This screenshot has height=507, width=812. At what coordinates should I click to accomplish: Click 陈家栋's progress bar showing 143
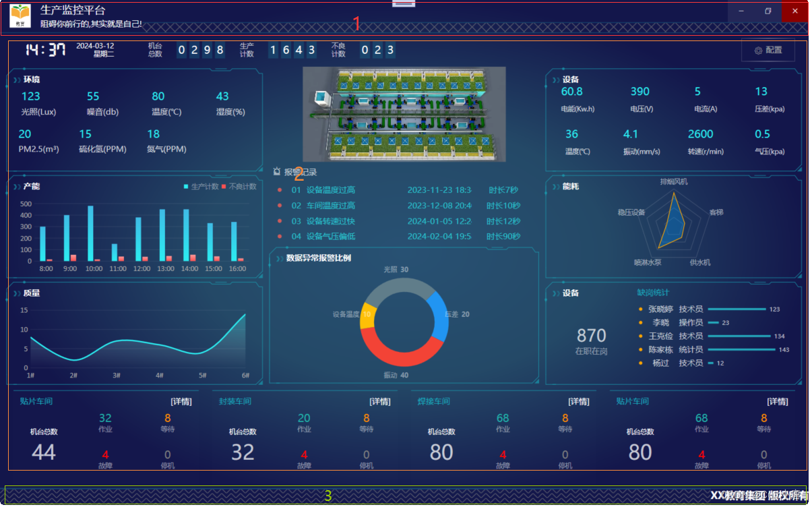[741, 350]
